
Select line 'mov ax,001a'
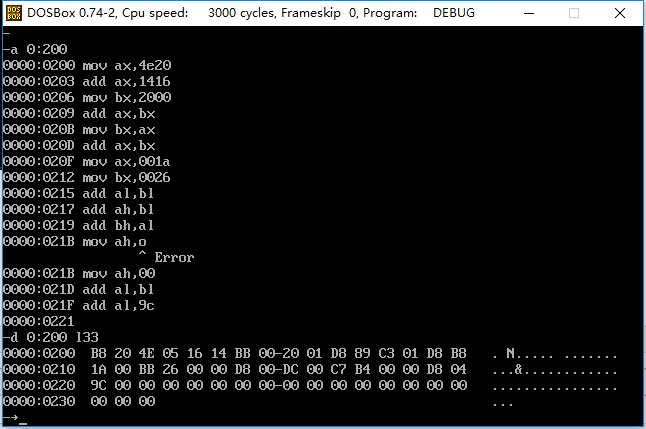(x=87, y=162)
